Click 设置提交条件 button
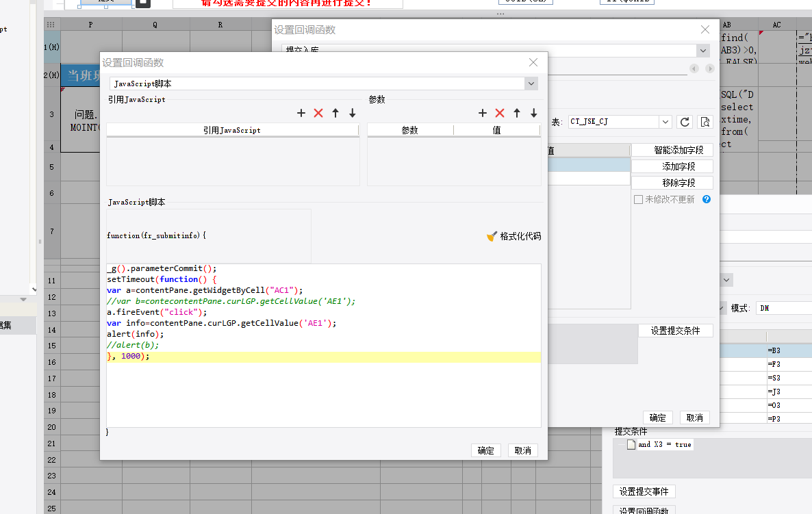This screenshot has width=812, height=514. pyautogui.click(x=675, y=331)
